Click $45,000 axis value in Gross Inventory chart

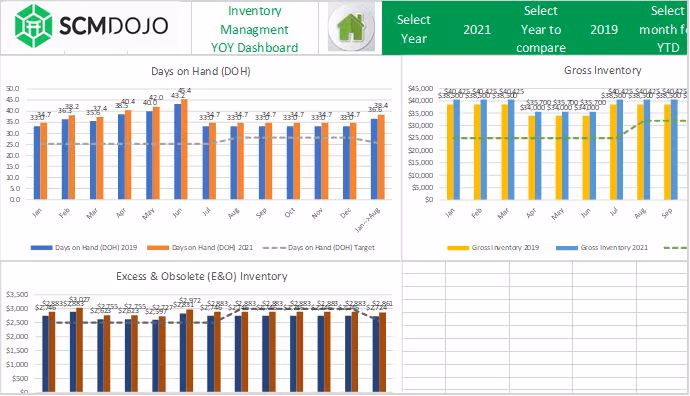[421, 88]
